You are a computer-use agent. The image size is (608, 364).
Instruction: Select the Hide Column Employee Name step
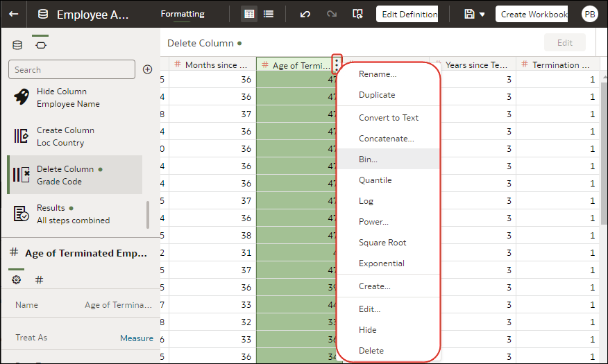[x=74, y=98]
